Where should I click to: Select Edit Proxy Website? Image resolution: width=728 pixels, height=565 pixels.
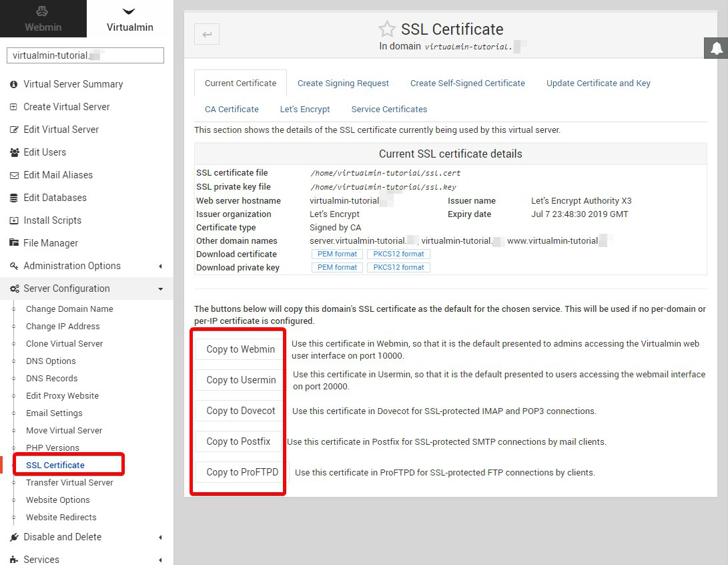(62, 396)
